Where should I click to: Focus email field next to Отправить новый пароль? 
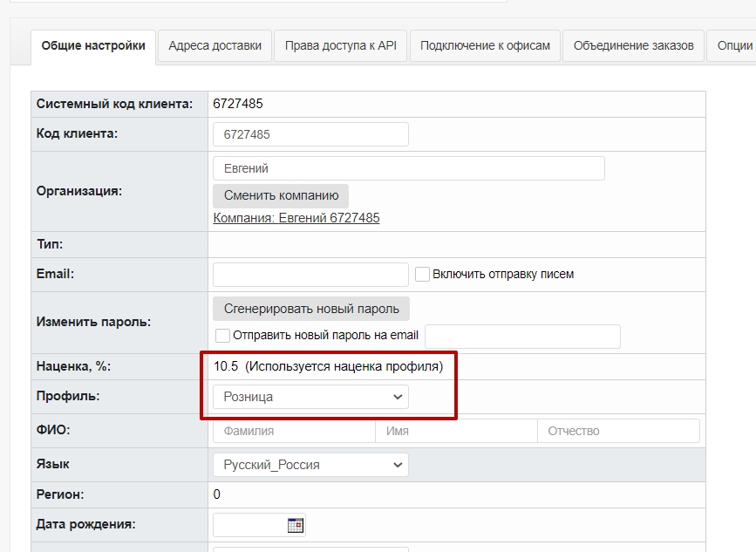(522, 337)
